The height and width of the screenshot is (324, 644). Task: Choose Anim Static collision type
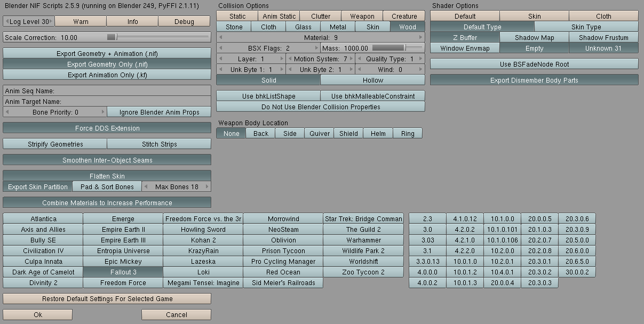pyautogui.click(x=279, y=16)
